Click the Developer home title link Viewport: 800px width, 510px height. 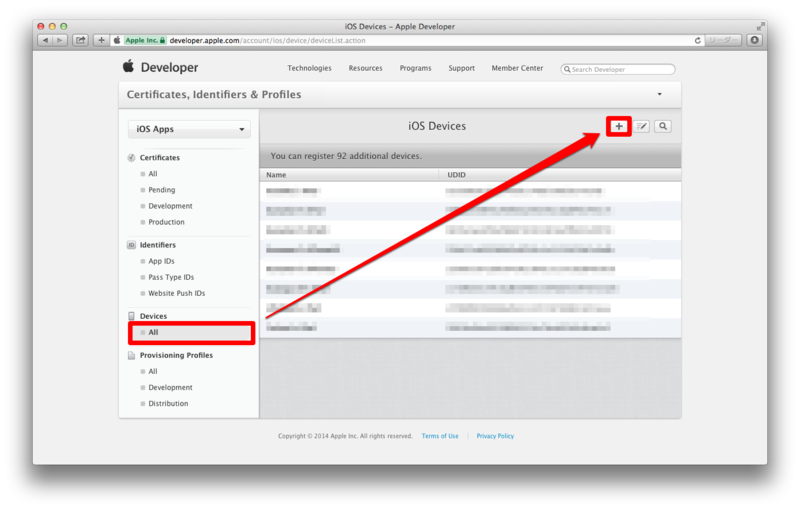coord(169,67)
